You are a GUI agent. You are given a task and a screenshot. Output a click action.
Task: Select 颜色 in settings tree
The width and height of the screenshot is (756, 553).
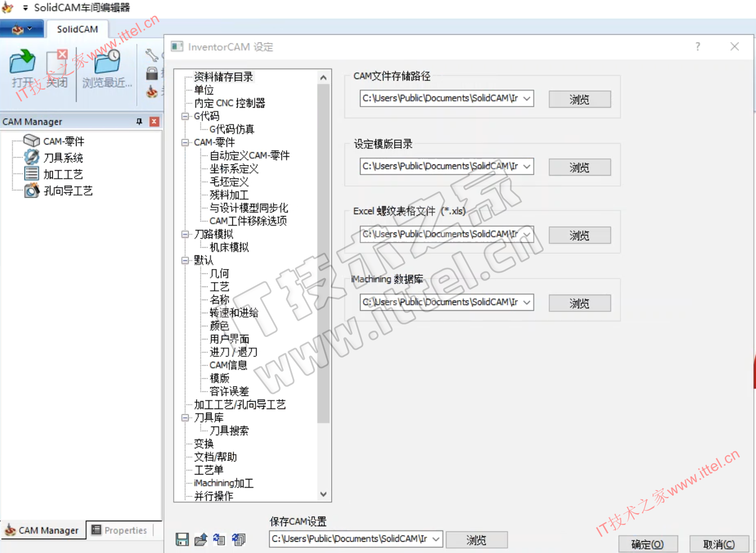(219, 326)
